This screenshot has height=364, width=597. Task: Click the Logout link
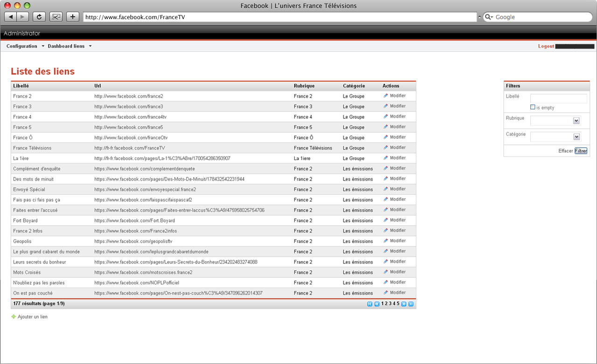(x=546, y=46)
